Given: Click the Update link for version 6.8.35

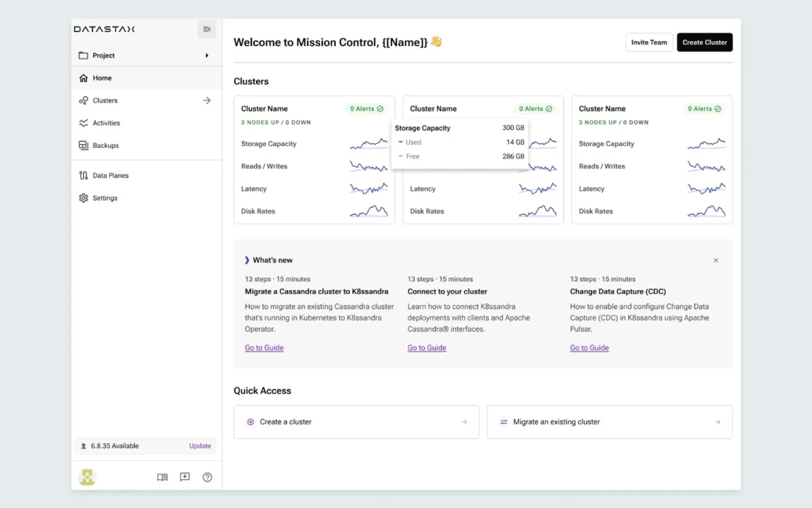Looking at the screenshot, I should tap(200, 446).
